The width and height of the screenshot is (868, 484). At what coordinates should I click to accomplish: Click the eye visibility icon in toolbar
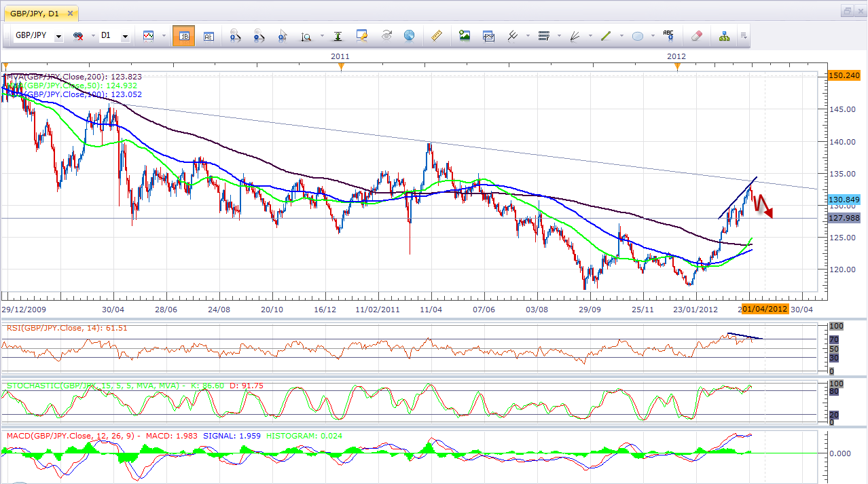[x=386, y=36]
